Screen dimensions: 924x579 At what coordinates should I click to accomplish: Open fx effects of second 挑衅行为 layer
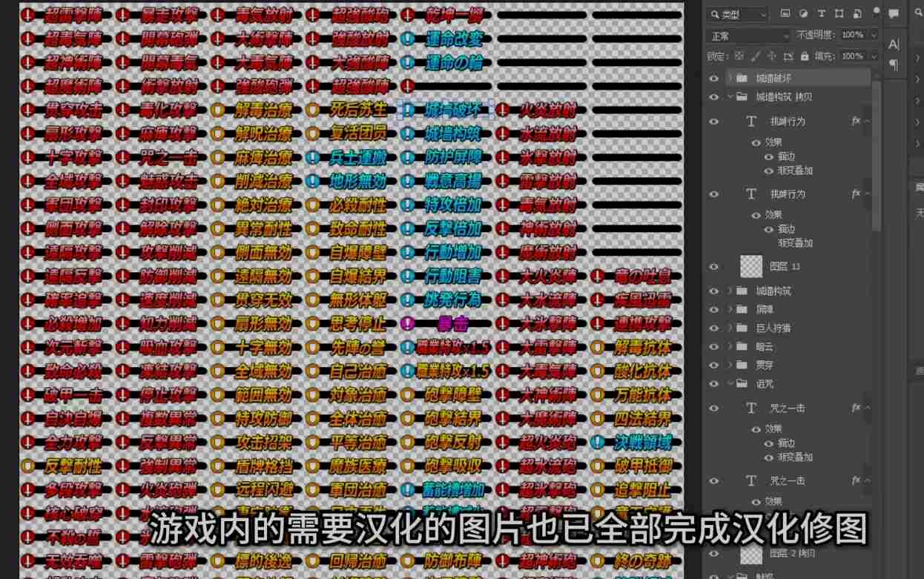click(856, 194)
